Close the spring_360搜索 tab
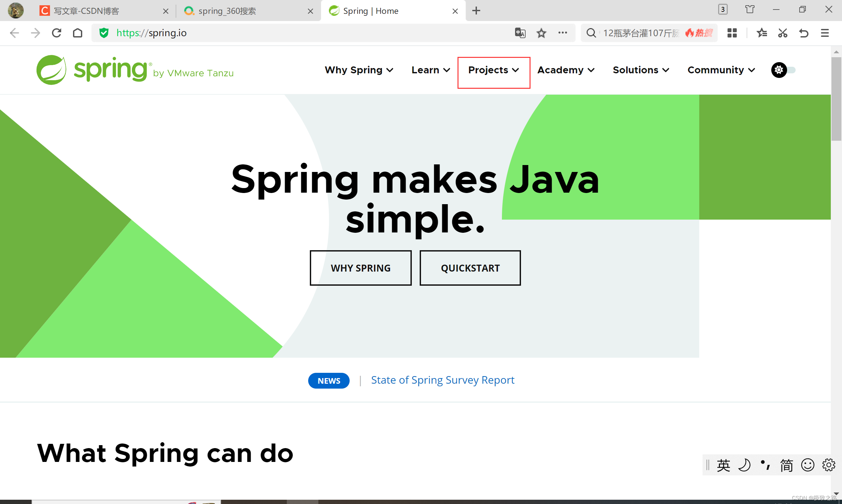842x504 pixels. (310, 11)
